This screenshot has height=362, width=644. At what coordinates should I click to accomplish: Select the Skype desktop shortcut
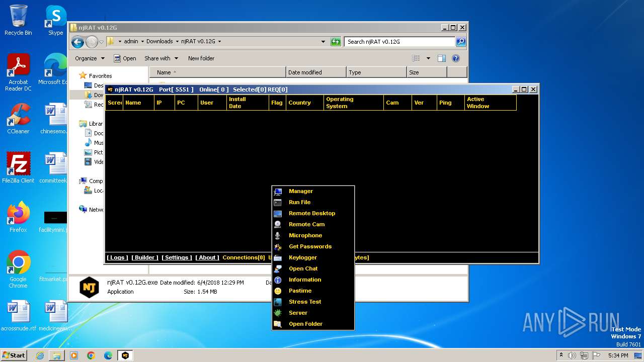coord(55,20)
